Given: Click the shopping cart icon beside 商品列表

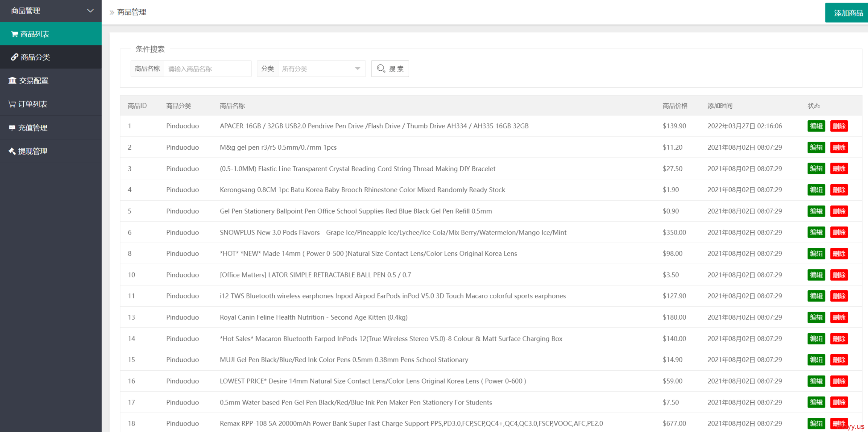Looking at the screenshot, I should tap(14, 34).
